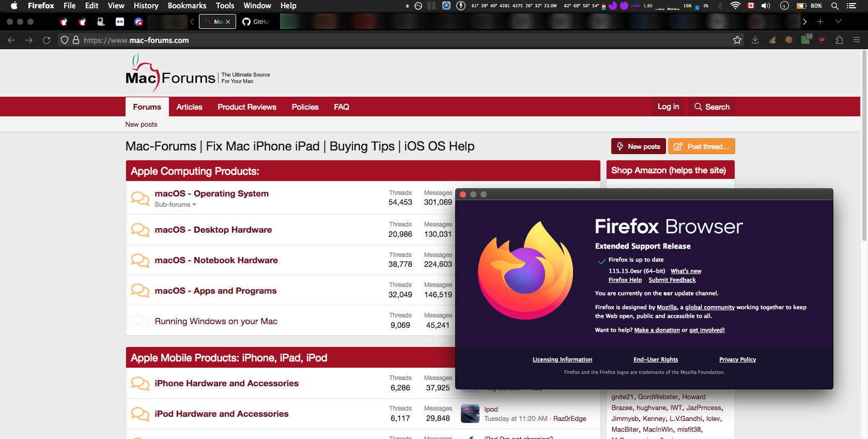
Task: Open the uBlock Origin shield extension
Action: coord(822,40)
